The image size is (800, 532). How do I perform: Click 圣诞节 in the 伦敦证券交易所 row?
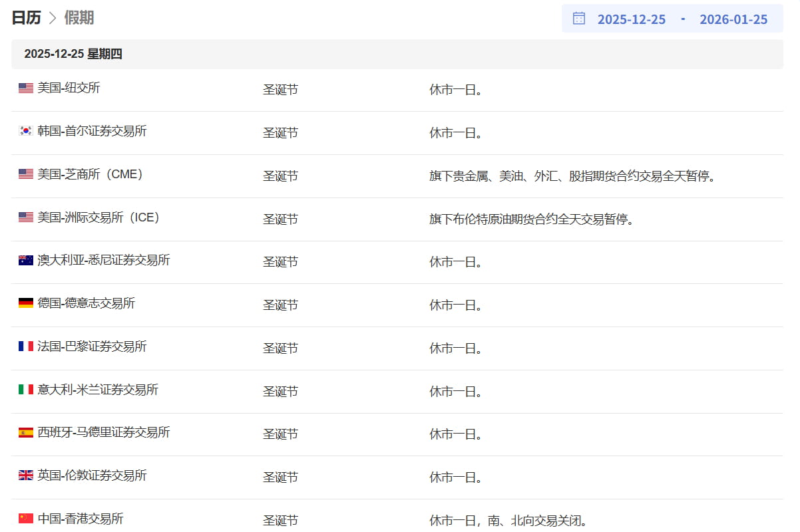pos(280,477)
